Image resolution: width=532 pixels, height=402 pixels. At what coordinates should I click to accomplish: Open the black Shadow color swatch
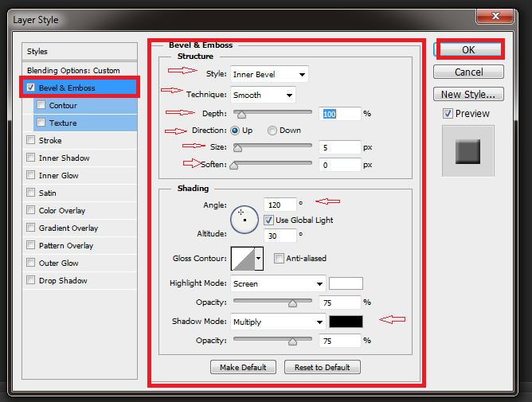pyautogui.click(x=346, y=322)
